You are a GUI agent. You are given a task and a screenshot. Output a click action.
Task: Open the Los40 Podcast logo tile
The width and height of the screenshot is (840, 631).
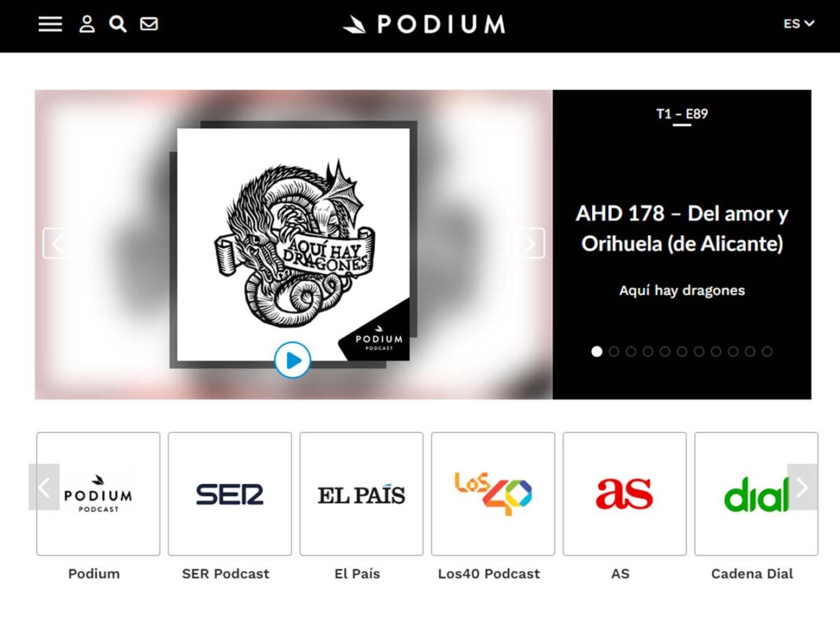pyautogui.click(x=493, y=494)
